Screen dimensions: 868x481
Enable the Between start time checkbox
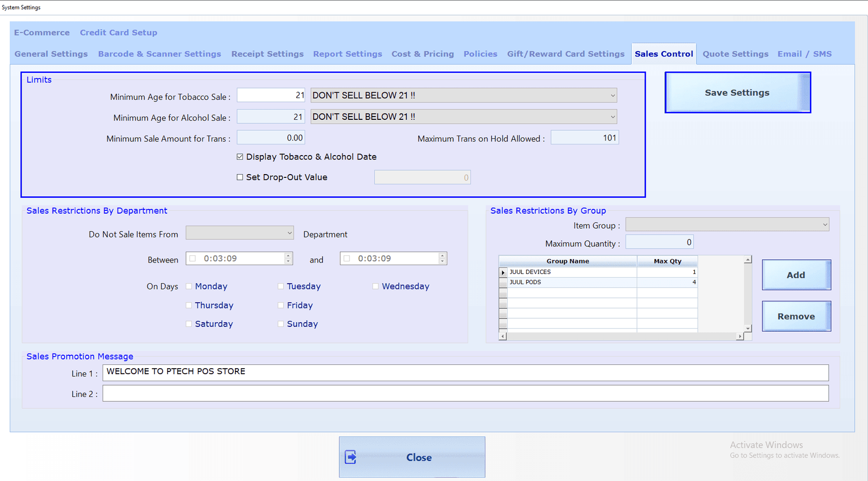point(193,259)
